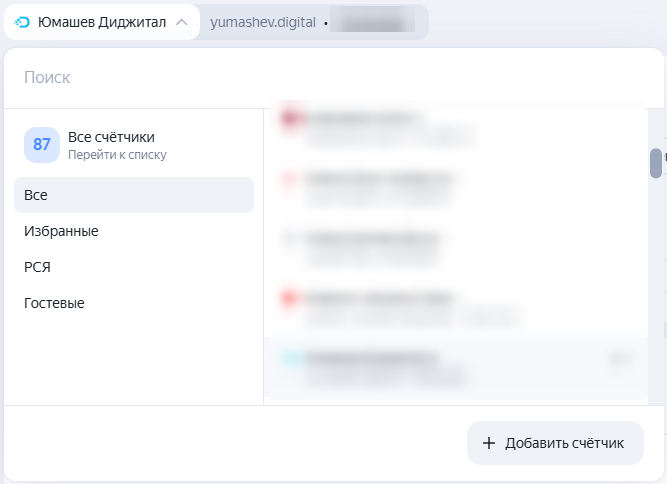667x484 pixels.
Task: Focus the Поиск search field
Action: 334,77
